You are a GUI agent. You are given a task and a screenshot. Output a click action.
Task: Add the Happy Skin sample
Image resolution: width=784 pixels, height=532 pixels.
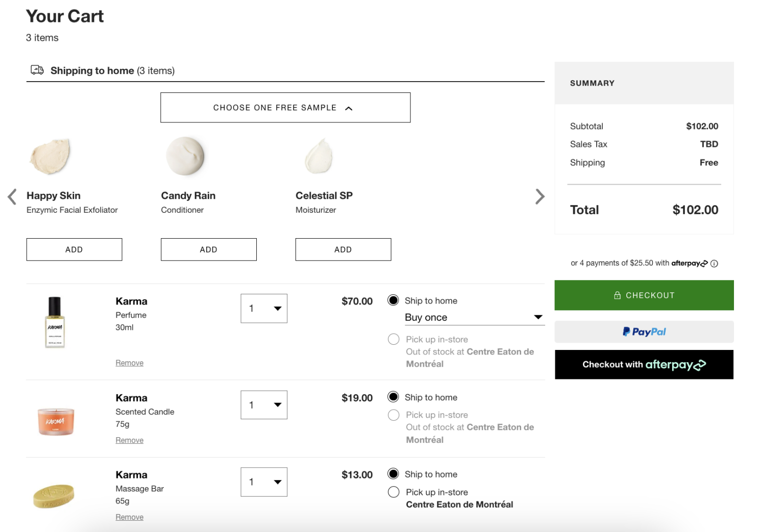pyautogui.click(x=74, y=249)
